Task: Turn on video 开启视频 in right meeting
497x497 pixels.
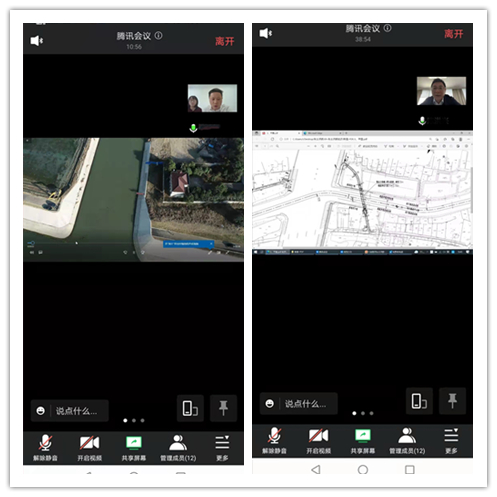Action: (318, 440)
